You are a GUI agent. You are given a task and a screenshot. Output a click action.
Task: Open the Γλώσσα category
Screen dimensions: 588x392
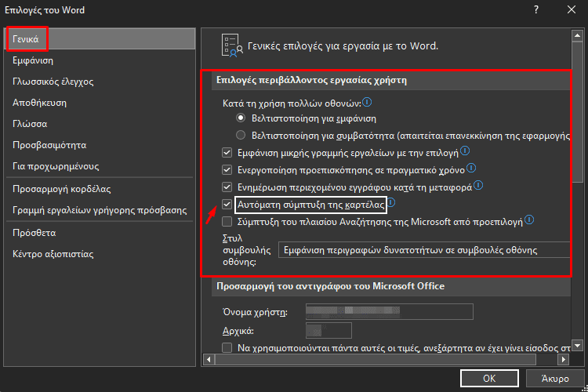pos(100,124)
